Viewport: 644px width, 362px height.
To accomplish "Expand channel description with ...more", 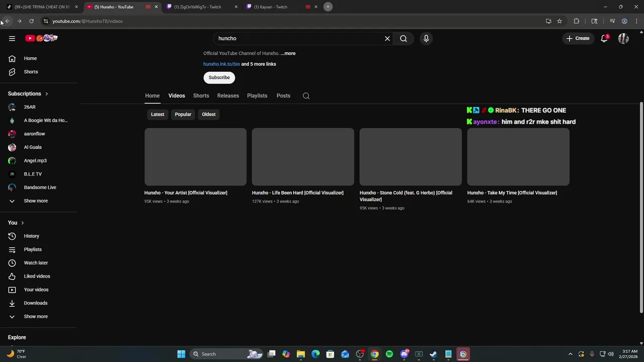I will 288,53.
